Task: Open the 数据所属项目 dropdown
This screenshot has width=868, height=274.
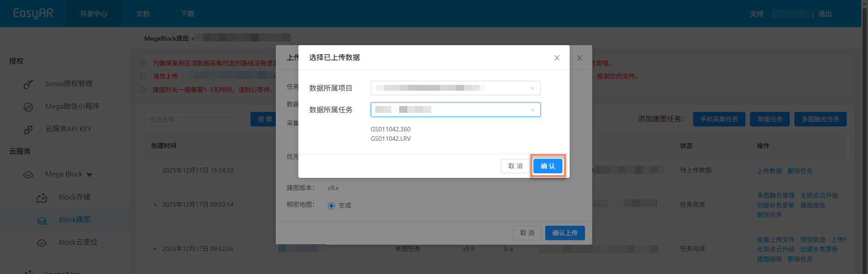Action: coord(455,88)
